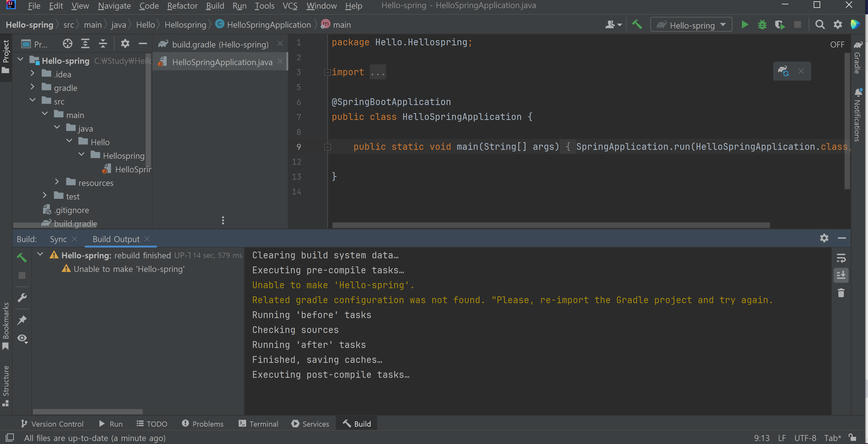
Task: Open the code-with-me user icon dropdown
Action: click(613, 25)
